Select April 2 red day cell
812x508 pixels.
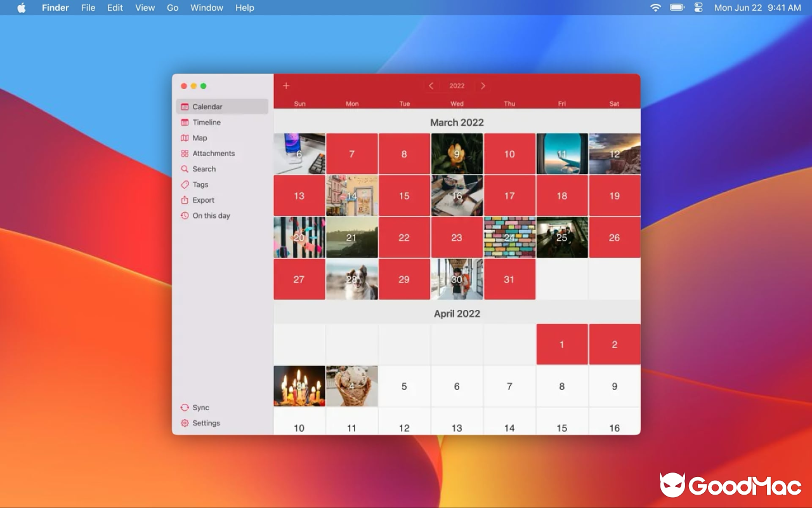[x=615, y=344]
